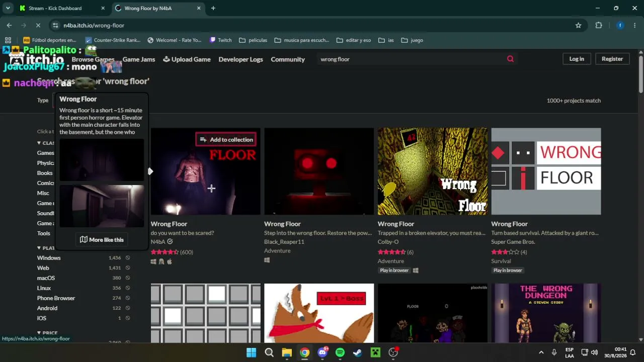Open Twitch bookmark
Viewport: 644px width, 362px height.
(x=220, y=40)
